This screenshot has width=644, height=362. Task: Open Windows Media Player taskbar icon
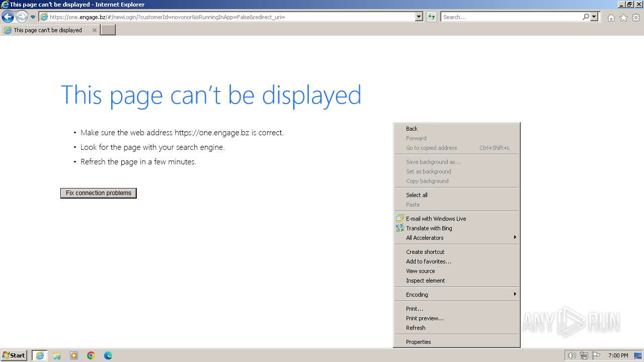tap(74, 355)
